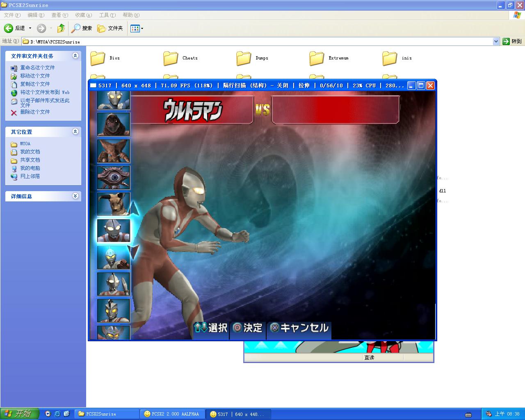525x420 pixels.
Task: Toggle the 文件夹 folders pane
Action: tap(110, 28)
